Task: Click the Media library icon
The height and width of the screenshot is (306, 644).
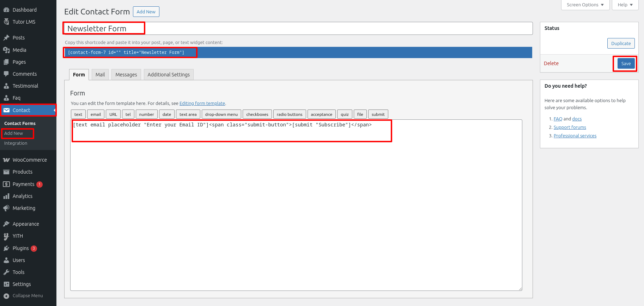Action: [x=6, y=50]
